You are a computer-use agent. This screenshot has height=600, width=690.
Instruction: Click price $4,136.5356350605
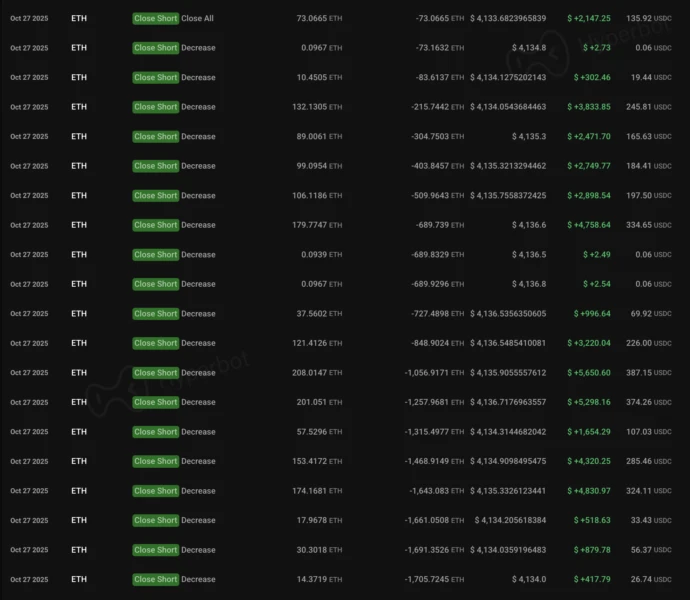pyautogui.click(x=508, y=313)
